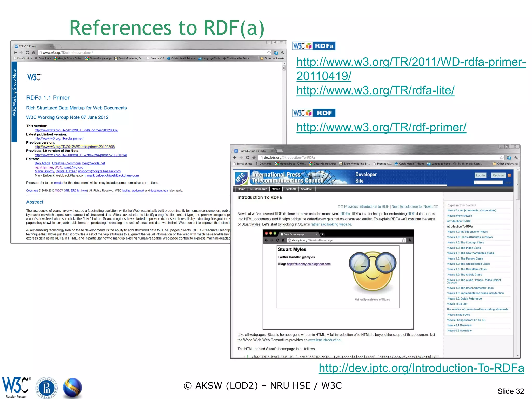The image size is (532, 399).
Task: Open the rdfa-lite URL link
Action: 375,90
